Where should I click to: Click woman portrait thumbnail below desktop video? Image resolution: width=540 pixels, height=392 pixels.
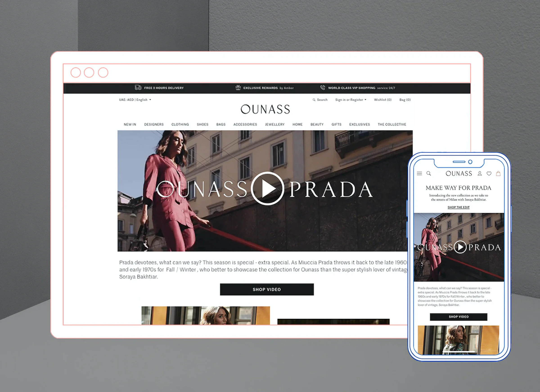[206, 315]
